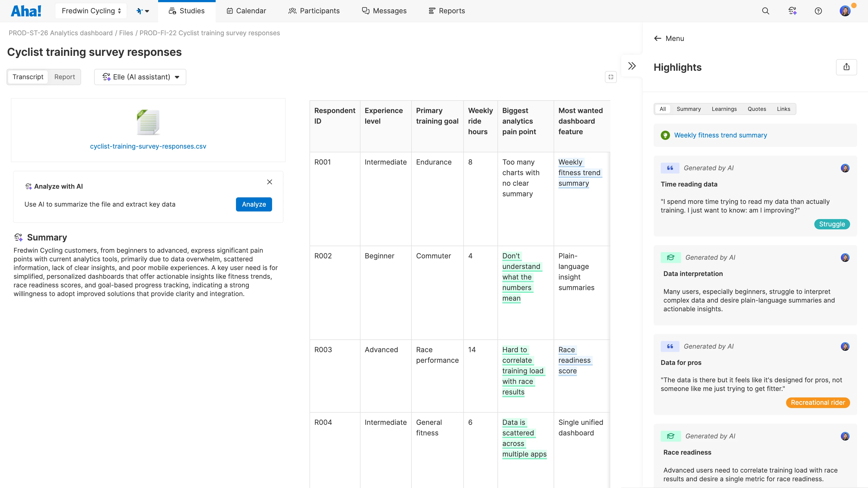868x488 pixels.
Task: Open the Weekly fitness trend summary link
Action: point(720,135)
